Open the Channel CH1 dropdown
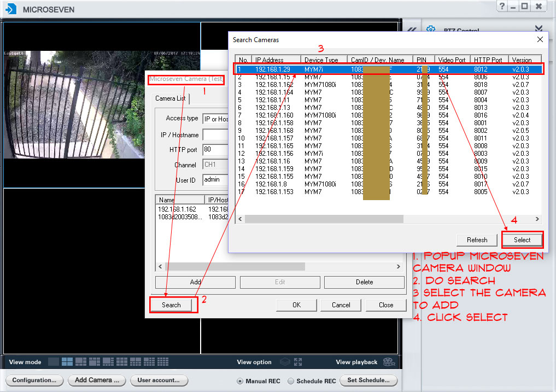556x392 pixels. pos(215,165)
